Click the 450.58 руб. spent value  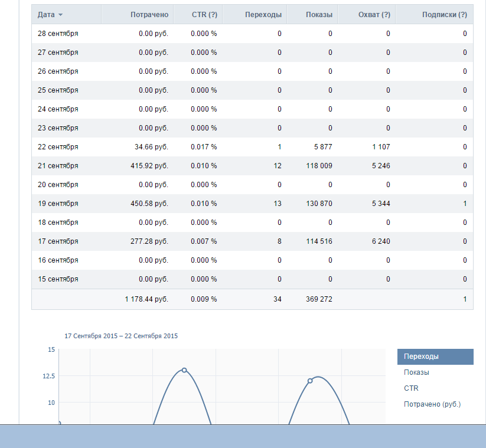[149, 204]
